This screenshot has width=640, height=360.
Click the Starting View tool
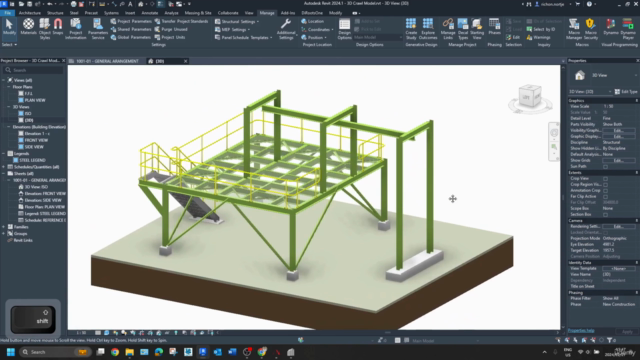coord(477,28)
